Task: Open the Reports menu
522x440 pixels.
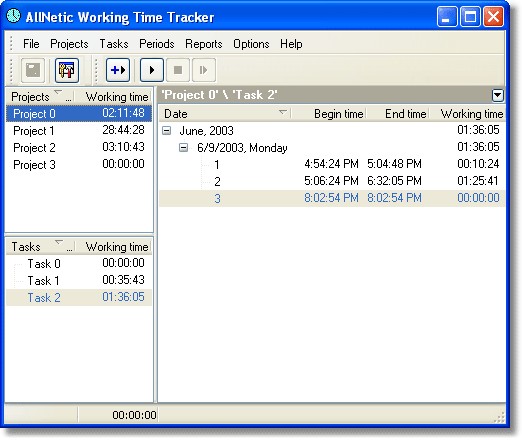Action: coord(204,44)
